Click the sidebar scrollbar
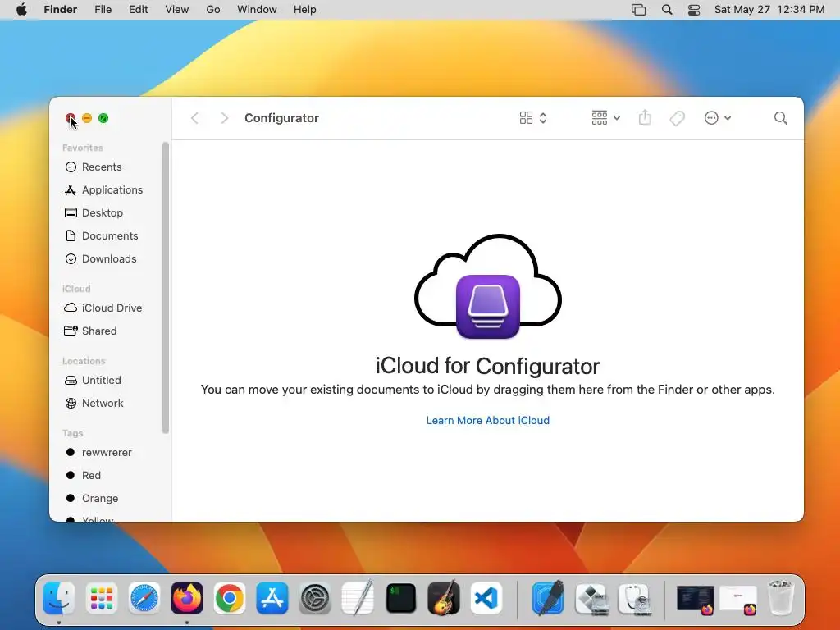This screenshot has width=840, height=630. point(166,288)
